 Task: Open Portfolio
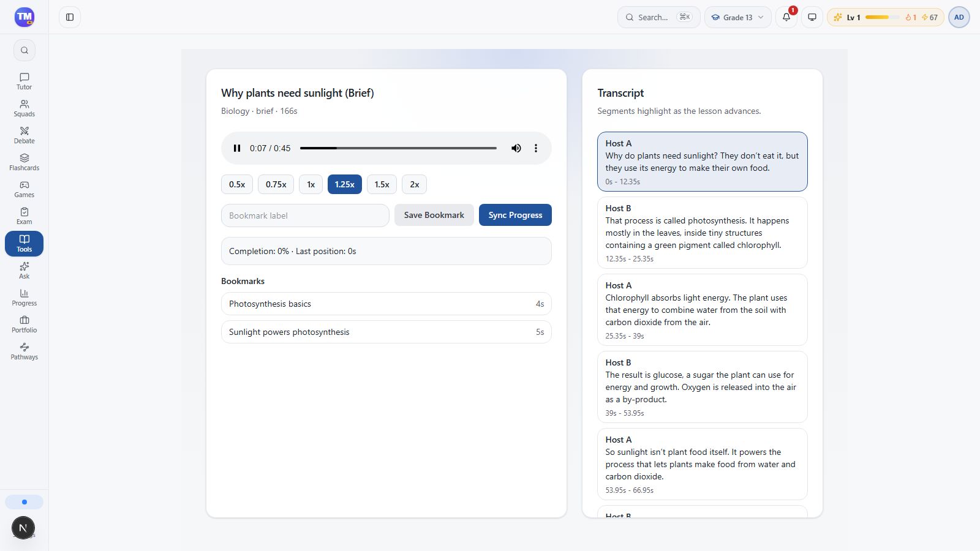[x=24, y=324]
